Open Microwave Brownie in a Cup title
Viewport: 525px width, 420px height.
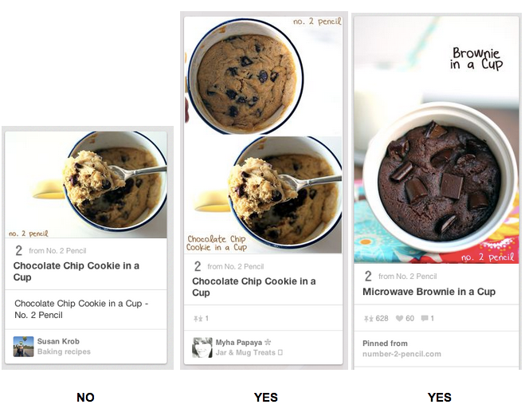click(429, 292)
